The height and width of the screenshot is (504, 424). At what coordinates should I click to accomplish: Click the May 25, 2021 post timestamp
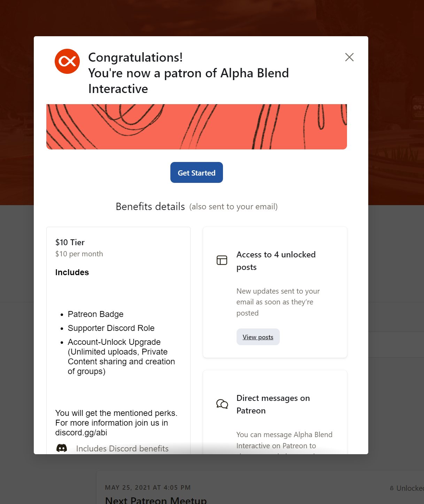[148, 488]
